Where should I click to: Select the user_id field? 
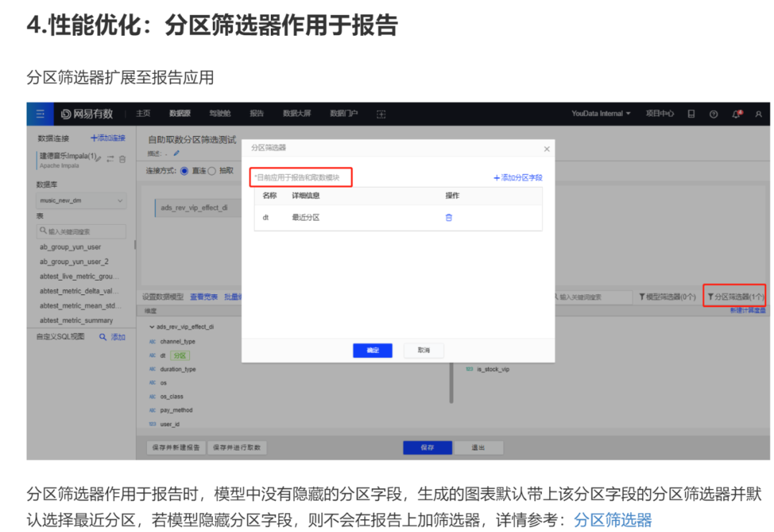click(x=170, y=425)
